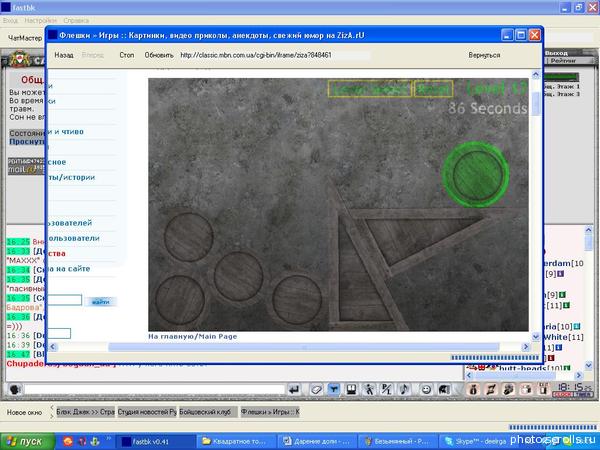Click the exit door icon beside the clock

tap(543, 390)
